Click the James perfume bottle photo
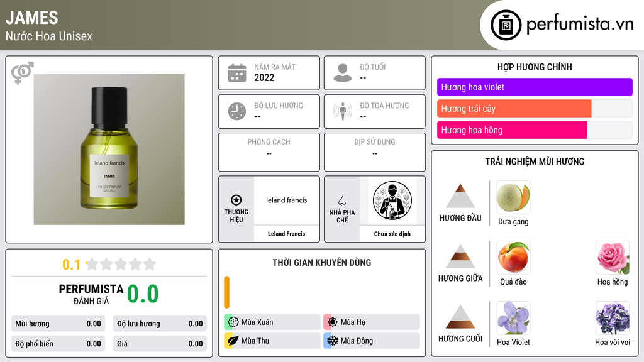Screen dimensions: 644x362 (x=109, y=150)
